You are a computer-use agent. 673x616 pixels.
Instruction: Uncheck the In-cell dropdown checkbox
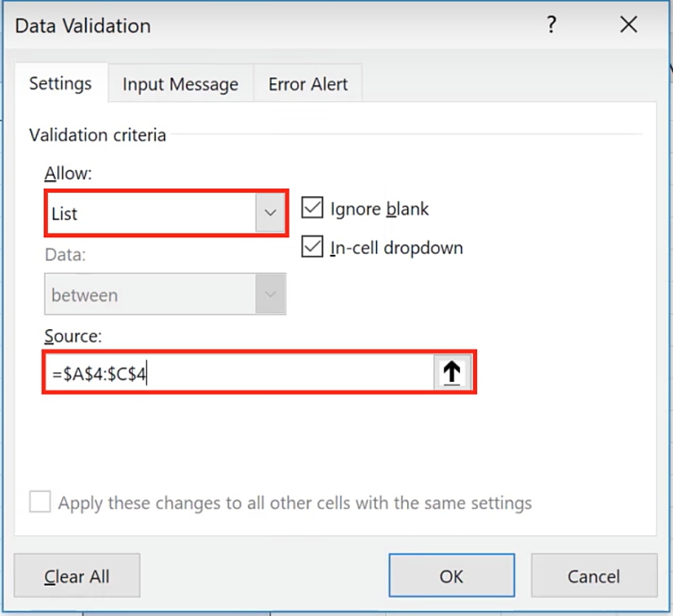tap(313, 247)
